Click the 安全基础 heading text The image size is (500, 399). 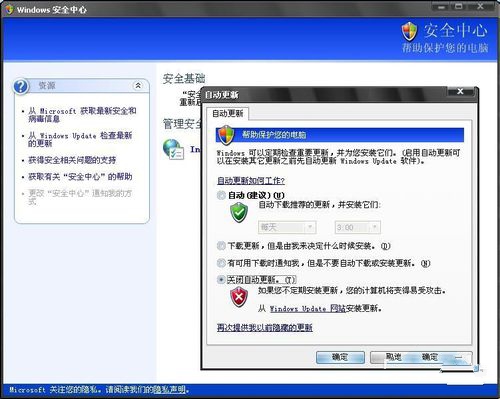(184, 79)
